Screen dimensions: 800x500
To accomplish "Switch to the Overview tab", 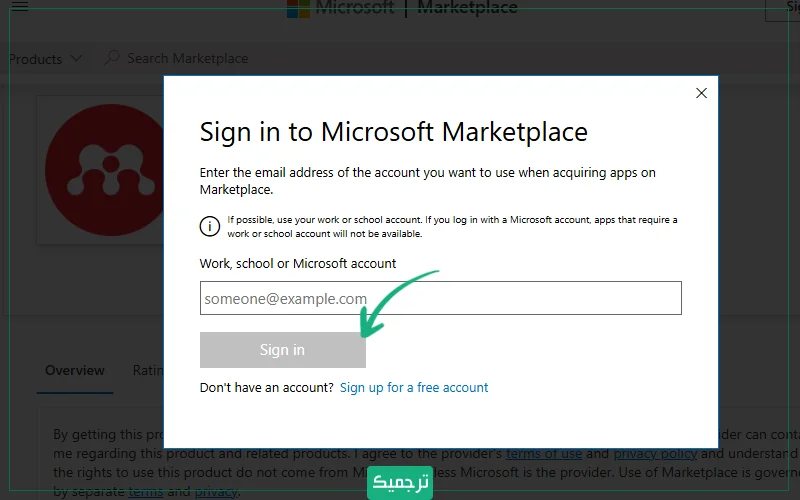I will point(75,370).
